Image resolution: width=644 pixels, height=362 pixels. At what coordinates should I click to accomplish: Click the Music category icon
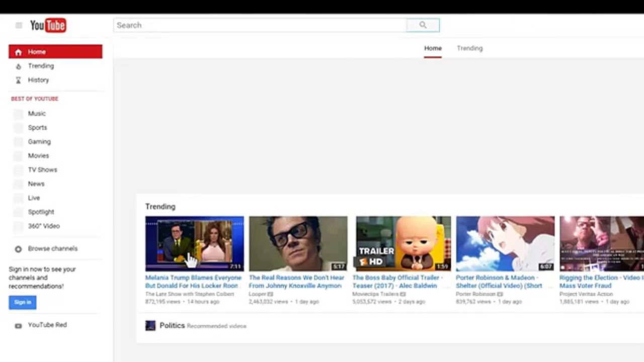(x=18, y=114)
